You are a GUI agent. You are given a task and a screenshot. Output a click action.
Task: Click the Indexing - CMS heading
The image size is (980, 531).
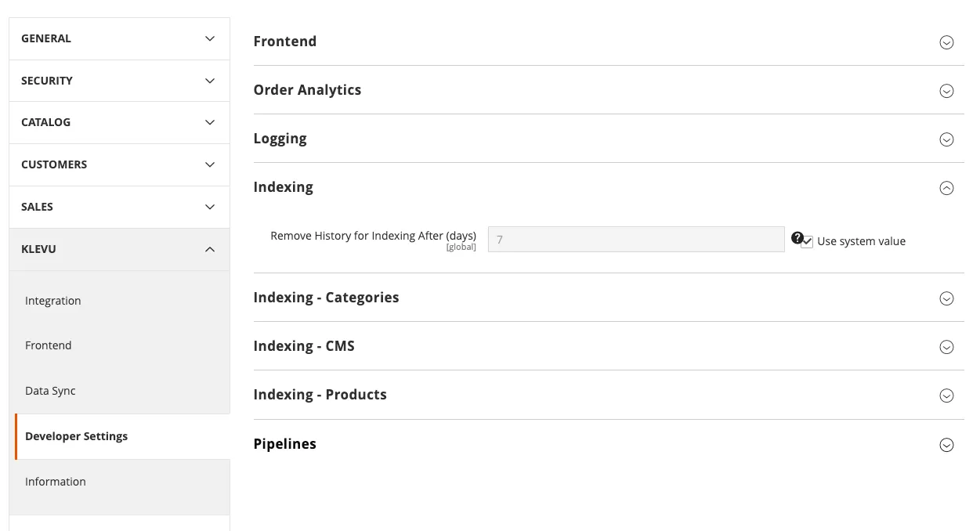point(304,346)
